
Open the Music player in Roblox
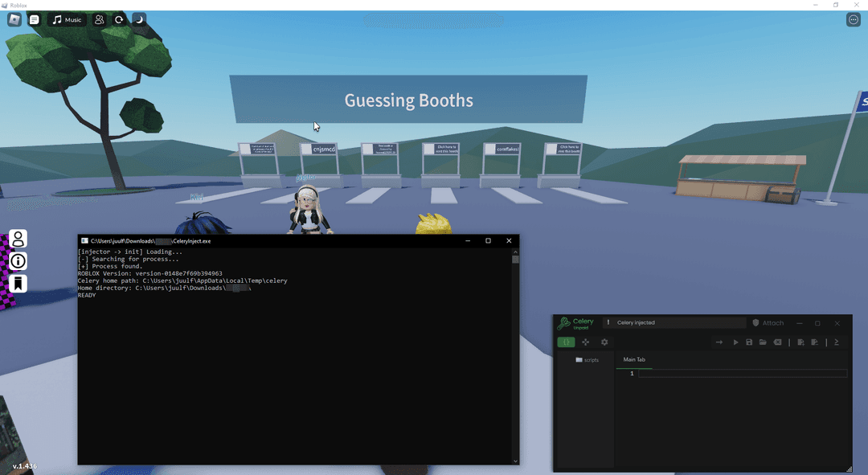[x=66, y=18]
